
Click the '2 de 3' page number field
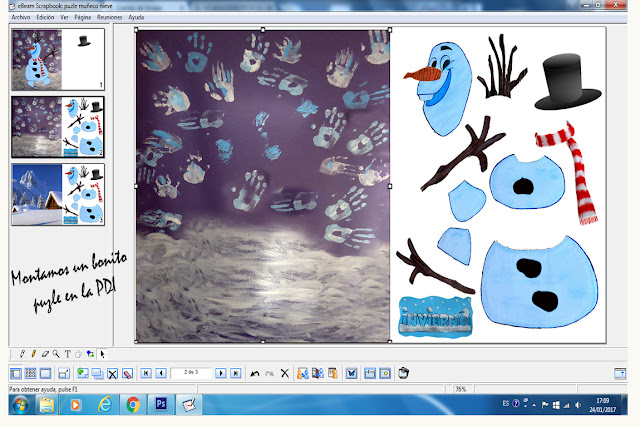pos(191,373)
